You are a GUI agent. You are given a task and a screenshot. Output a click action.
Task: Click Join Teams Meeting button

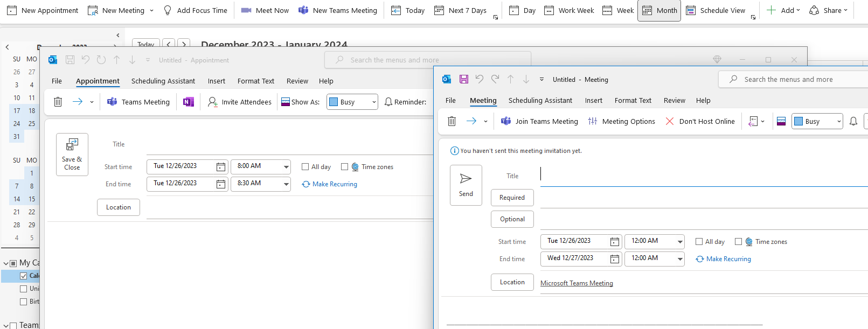click(539, 121)
